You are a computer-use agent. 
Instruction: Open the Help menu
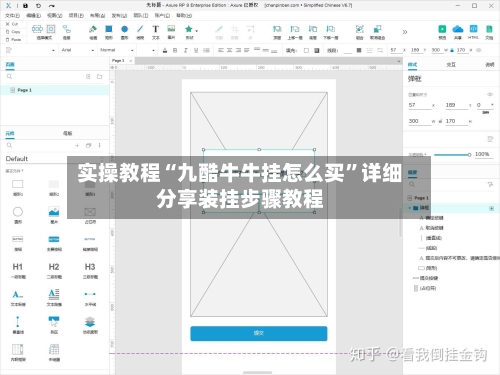184,15
